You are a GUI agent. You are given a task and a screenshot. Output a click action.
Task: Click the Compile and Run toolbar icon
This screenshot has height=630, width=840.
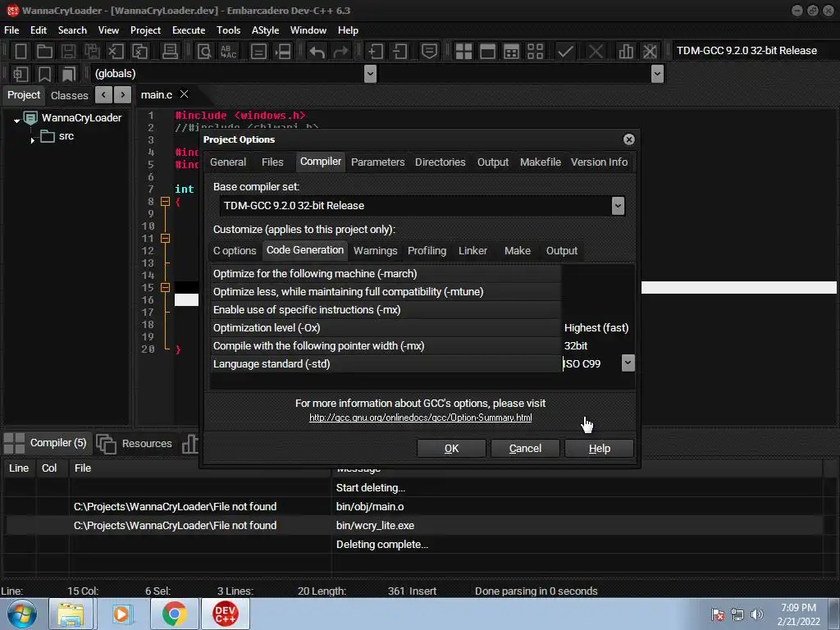click(512, 51)
